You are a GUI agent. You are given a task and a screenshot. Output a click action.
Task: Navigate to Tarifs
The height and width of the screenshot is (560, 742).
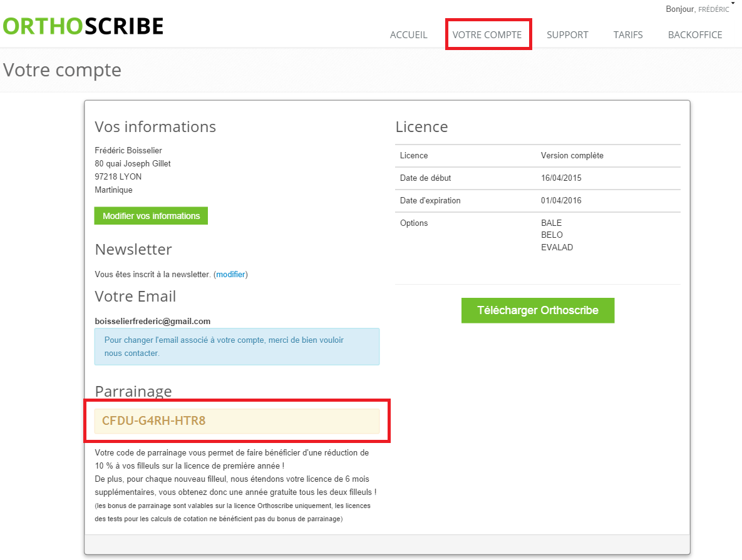coord(628,35)
